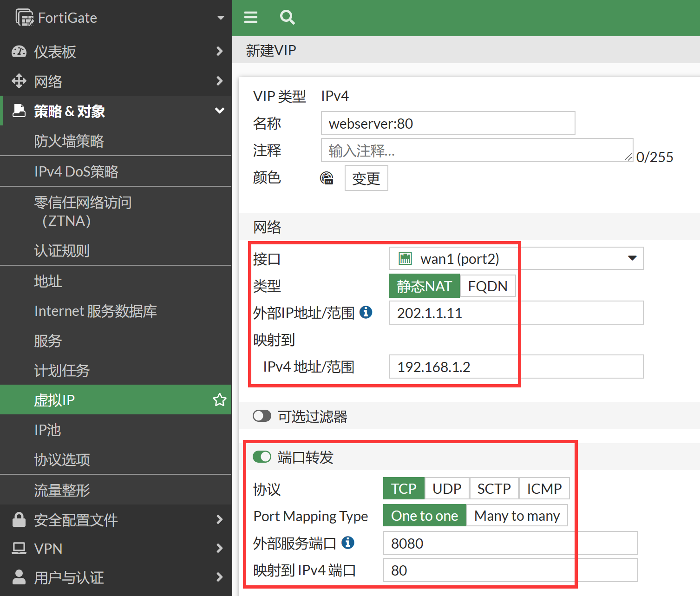
Task: Go to the IP池 menu item
Action: [x=47, y=430]
